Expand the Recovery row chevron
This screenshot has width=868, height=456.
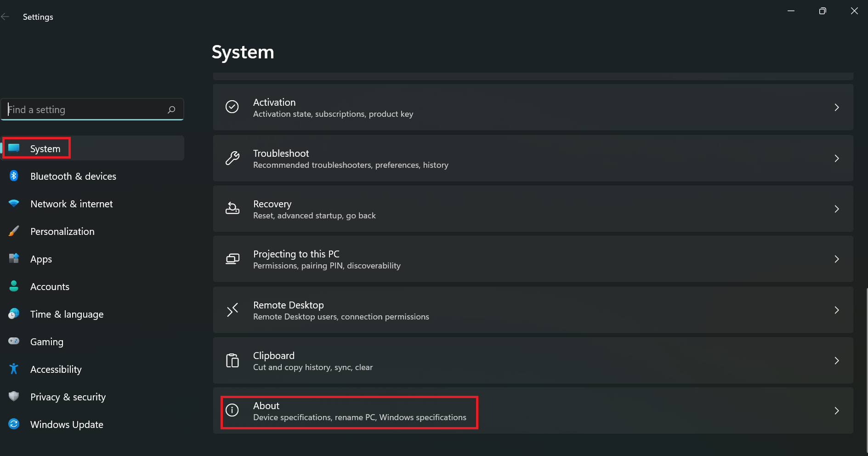[x=837, y=209]
